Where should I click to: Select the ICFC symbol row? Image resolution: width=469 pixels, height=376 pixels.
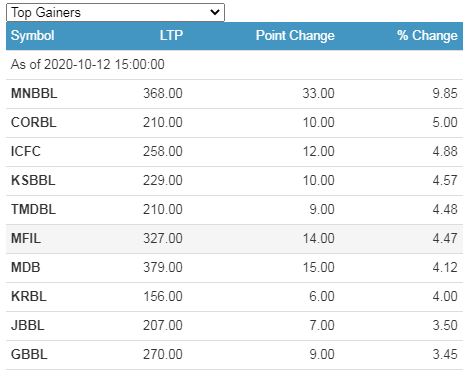coord(234,152)
